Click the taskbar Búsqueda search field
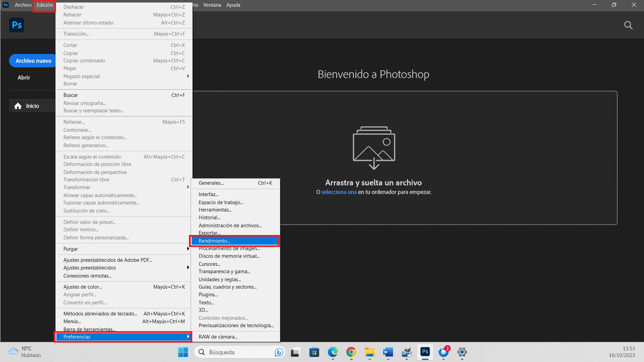The width and height of the screenshot is (644, 362). tap(239, 352)
